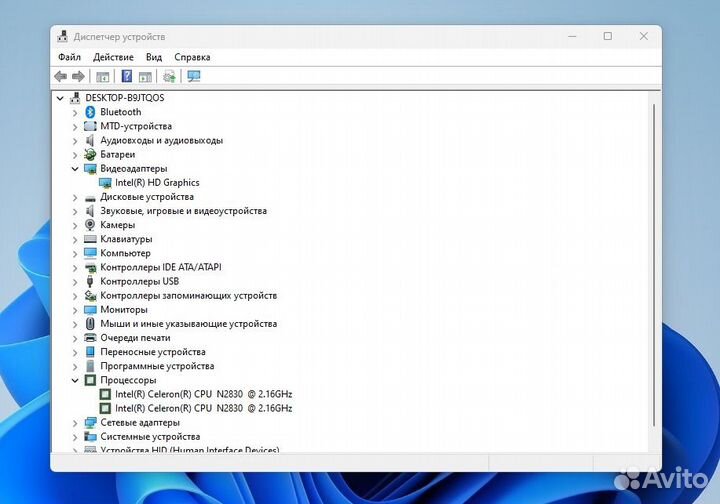This screenshot has height=504, width=720.
Task: Open the Действие menu
Action: pos(113,57)
